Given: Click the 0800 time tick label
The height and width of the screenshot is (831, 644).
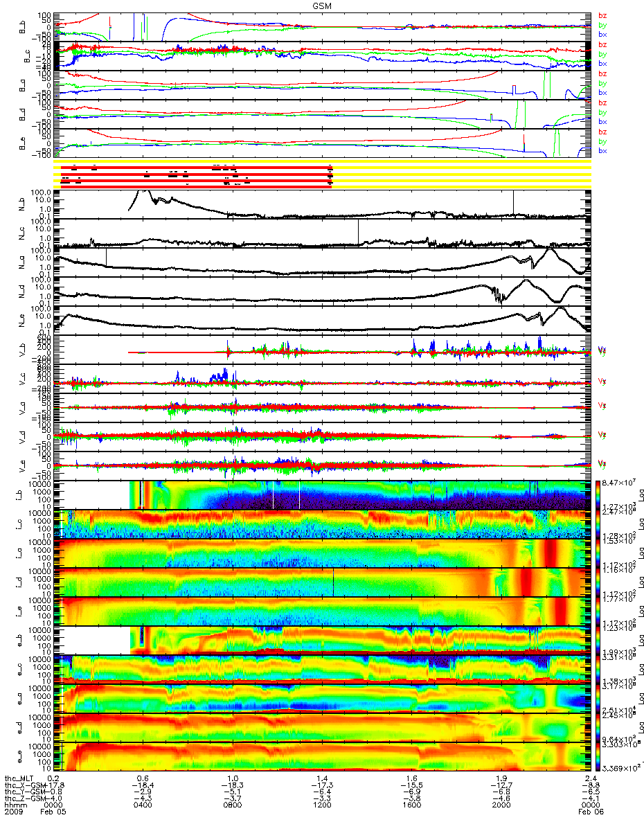Looking at the screenshot, I should pos(233,806).
